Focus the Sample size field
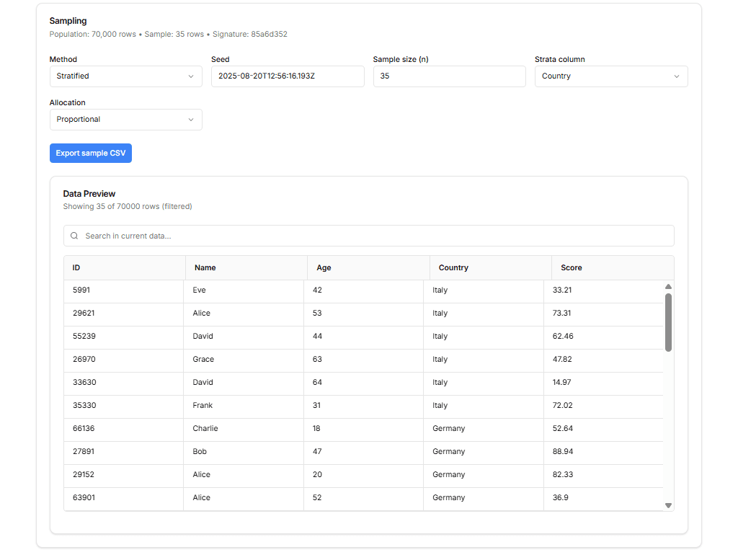Image resolution: width=738 pixels, height=560 pixels. tap(449, 76)
